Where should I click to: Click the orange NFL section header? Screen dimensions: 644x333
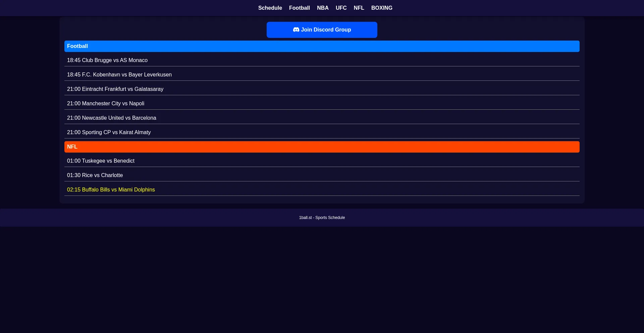click(322, 147)
